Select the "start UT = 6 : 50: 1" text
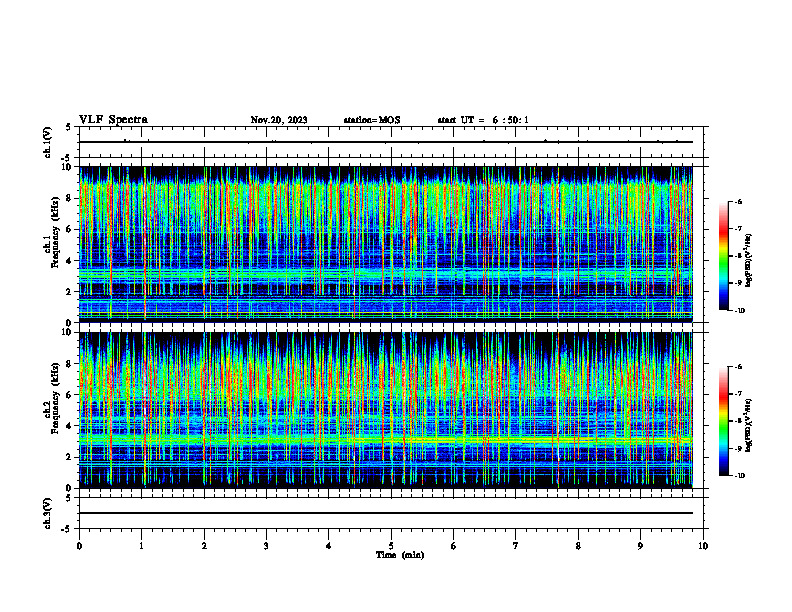 483,120
